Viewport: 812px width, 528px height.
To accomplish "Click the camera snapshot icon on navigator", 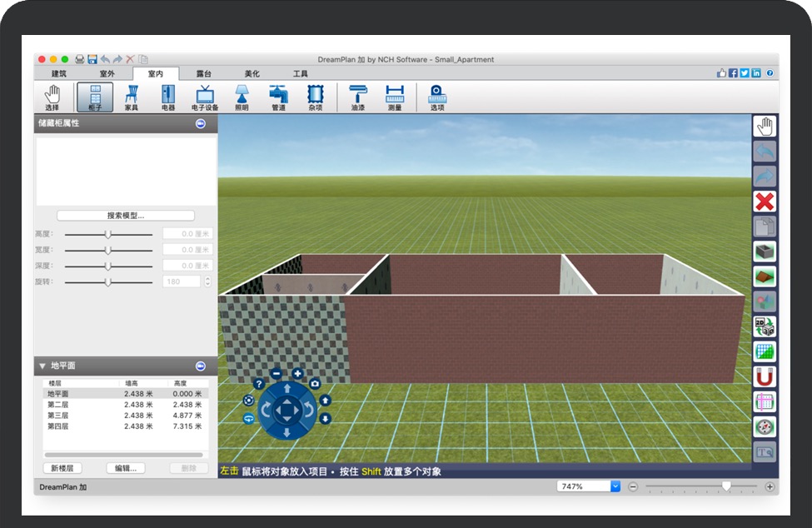I will (x=315, y=383).
